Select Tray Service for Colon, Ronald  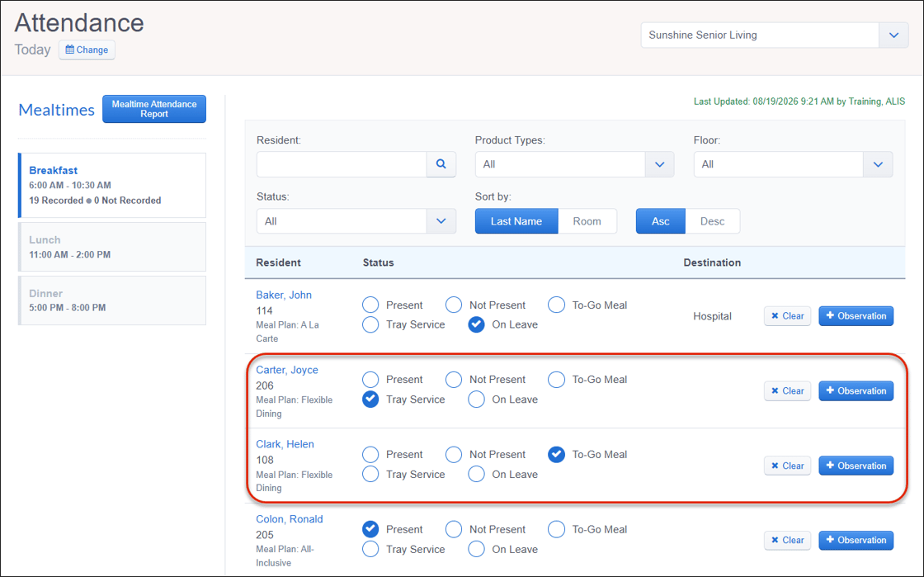370,549
